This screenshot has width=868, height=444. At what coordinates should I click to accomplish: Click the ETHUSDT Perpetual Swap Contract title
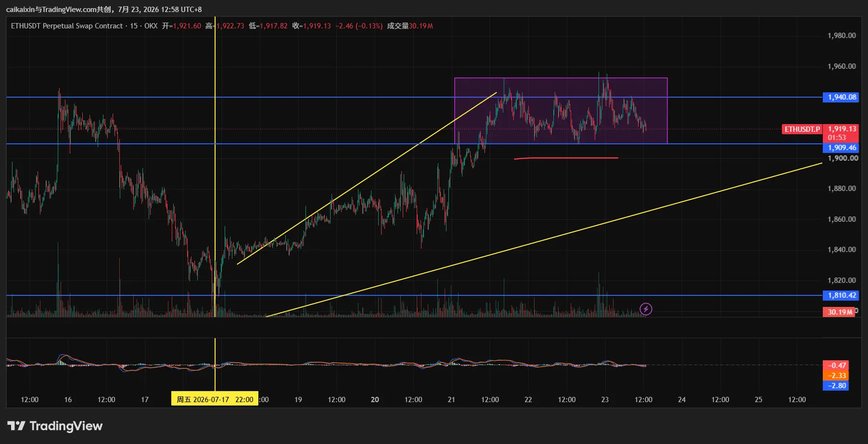coord(67,26)
